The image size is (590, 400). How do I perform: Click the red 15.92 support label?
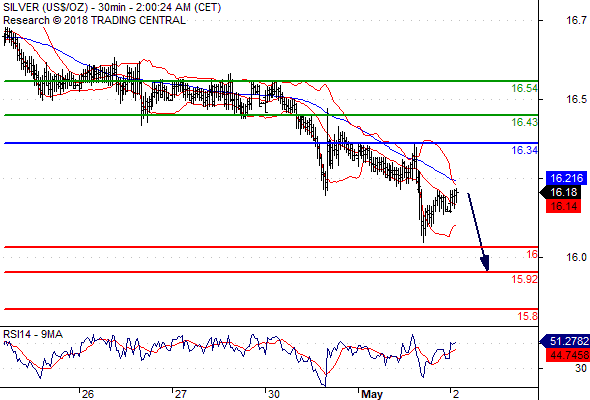click(x=524, y=279)
